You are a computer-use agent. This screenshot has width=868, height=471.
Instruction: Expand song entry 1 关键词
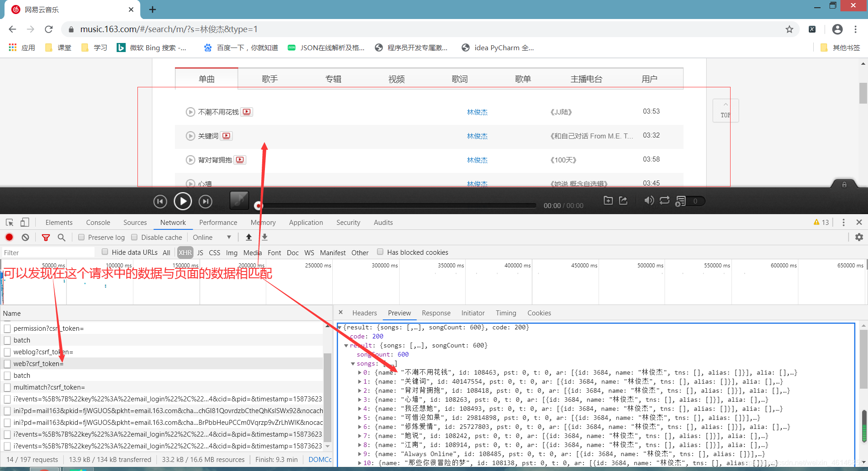(360, 381)
